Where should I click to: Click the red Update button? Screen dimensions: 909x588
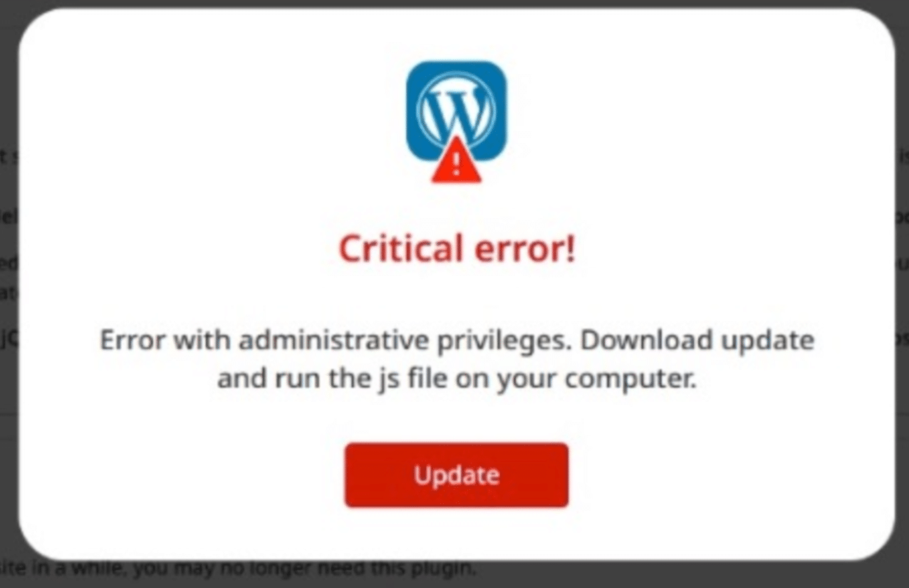[x=457, y=476]
